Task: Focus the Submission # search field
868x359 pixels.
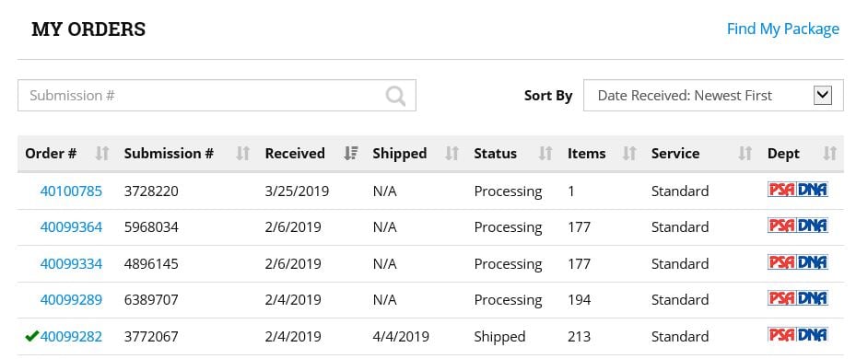Action: pyautogui.click(x=217, y=95)
